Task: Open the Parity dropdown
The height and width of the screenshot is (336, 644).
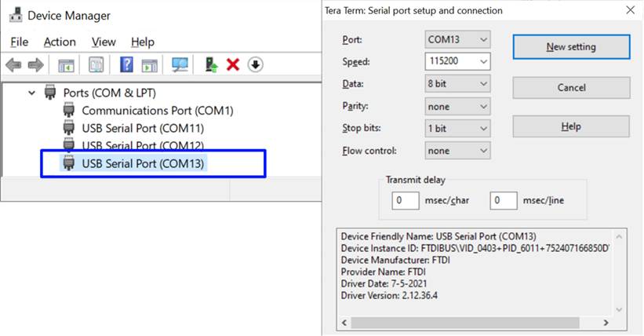Action: point(458,106)
